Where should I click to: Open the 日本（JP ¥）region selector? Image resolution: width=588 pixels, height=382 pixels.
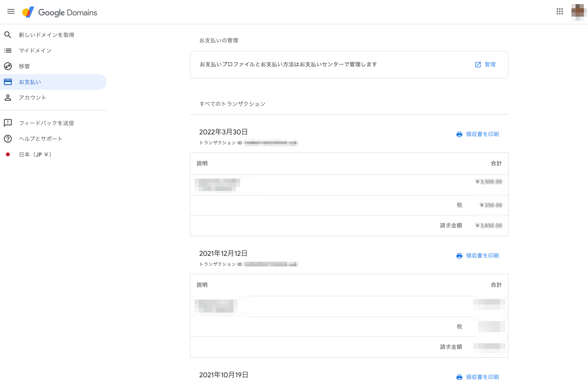coord(35,154)
